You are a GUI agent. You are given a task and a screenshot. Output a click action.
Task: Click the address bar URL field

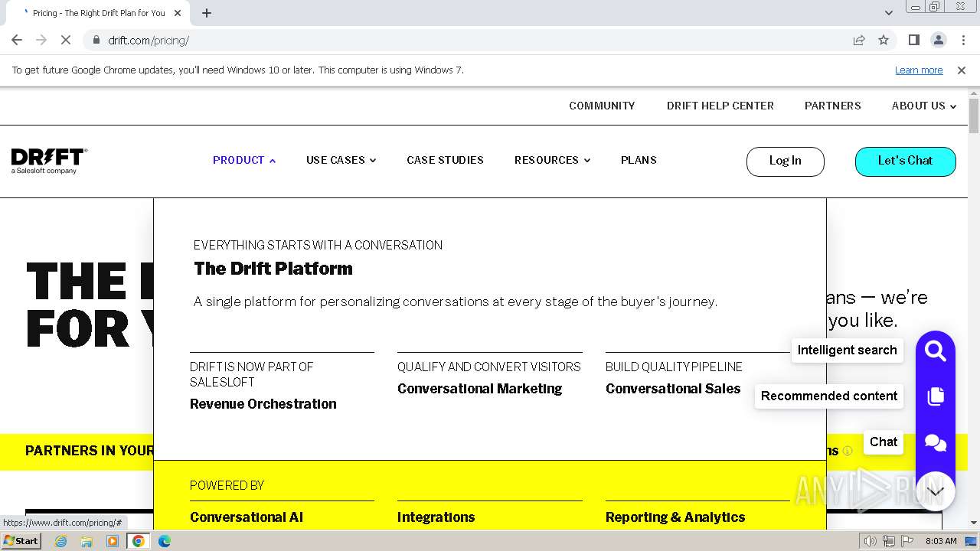point(459,41)
